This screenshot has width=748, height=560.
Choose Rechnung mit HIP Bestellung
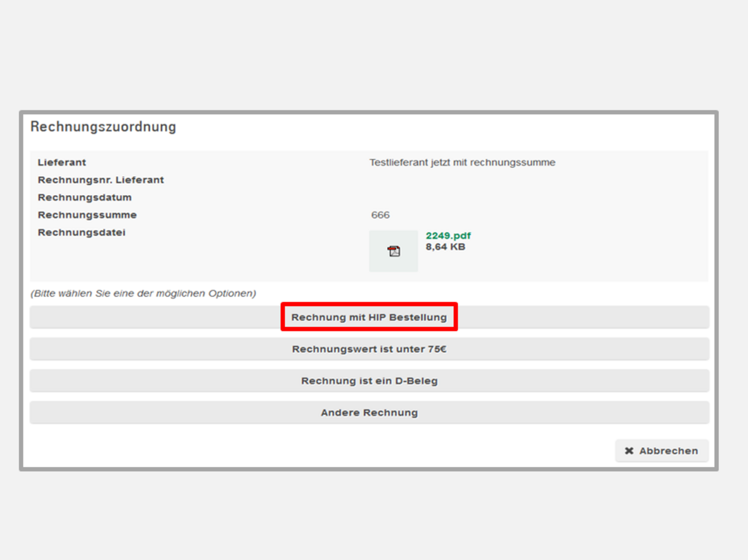[x=369, y=317]
